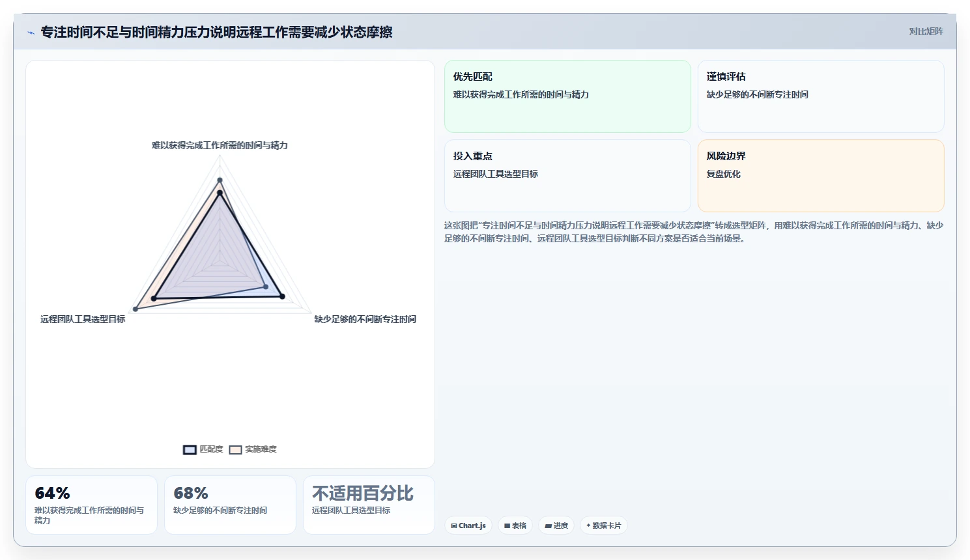Select the Chart.js tag

tap(468, 525)
